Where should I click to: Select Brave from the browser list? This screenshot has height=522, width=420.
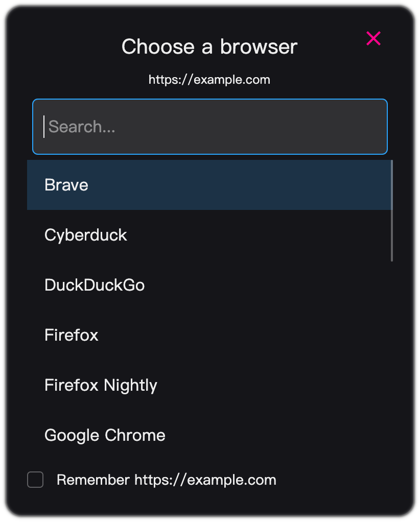coord(66,185)
